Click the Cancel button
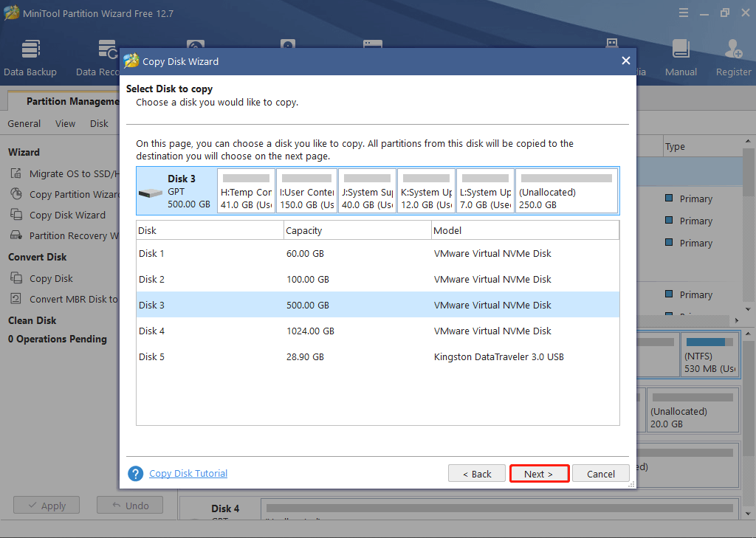The width and height of the screenshot is (756, 538). click(x=601, y=473)
